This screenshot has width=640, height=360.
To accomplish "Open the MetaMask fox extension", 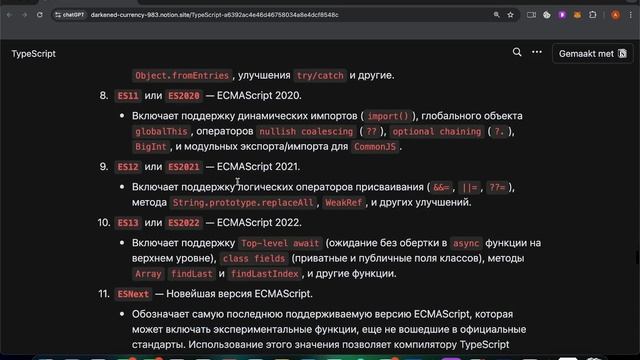I will click(577, 15).
